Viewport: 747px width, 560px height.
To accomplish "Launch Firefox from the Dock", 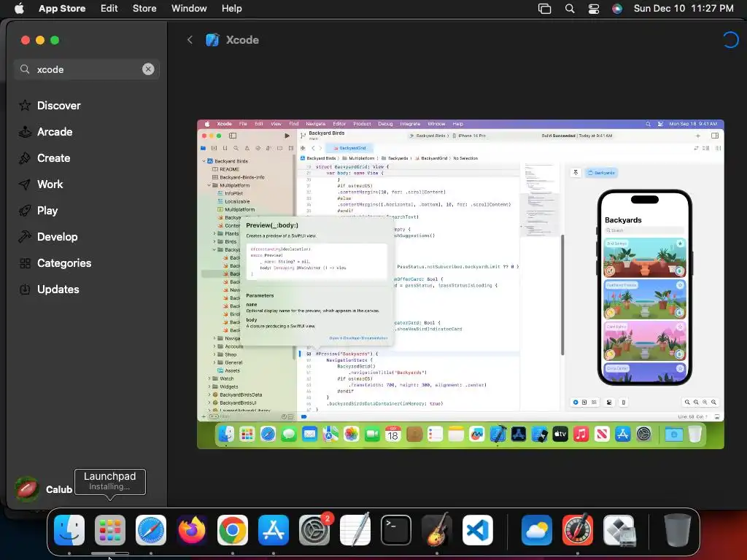I will pyautogui.click(x=192, y=530).
